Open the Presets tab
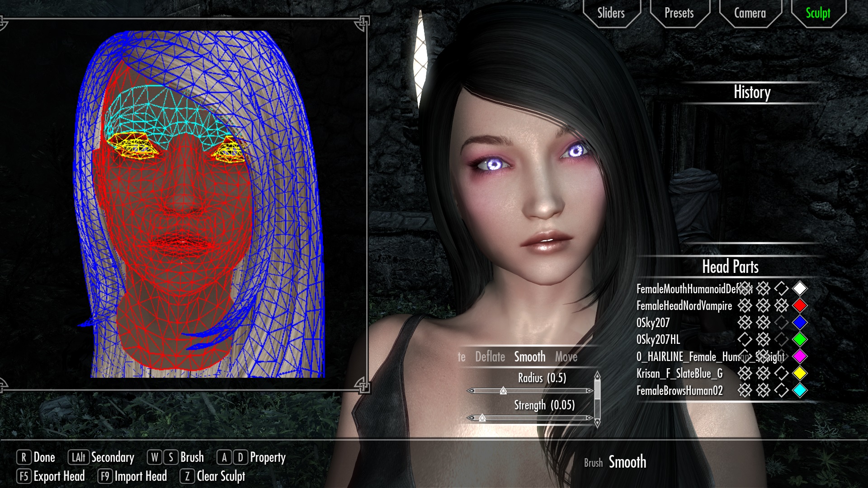The width and height of the screenshot is (868, 488). (x=679, y=13)
